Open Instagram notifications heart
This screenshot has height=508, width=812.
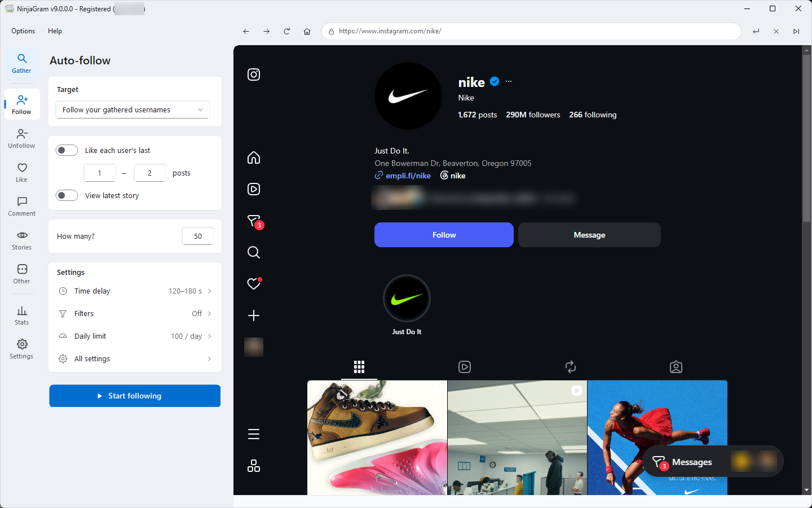pos(254,283)
